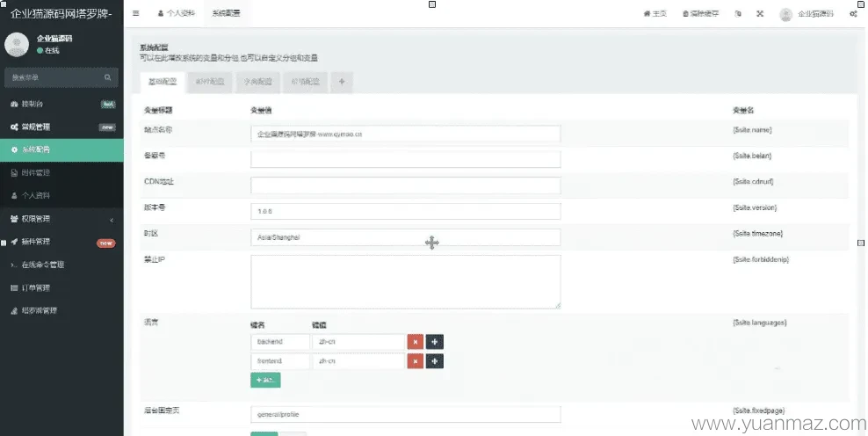Open the settings gears icon at top right
Viewport: 868px width, 436px height.
point(853,14)
